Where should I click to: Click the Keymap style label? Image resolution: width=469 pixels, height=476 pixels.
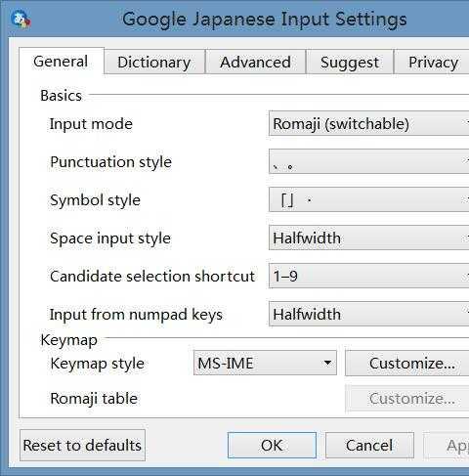(97, 364)
